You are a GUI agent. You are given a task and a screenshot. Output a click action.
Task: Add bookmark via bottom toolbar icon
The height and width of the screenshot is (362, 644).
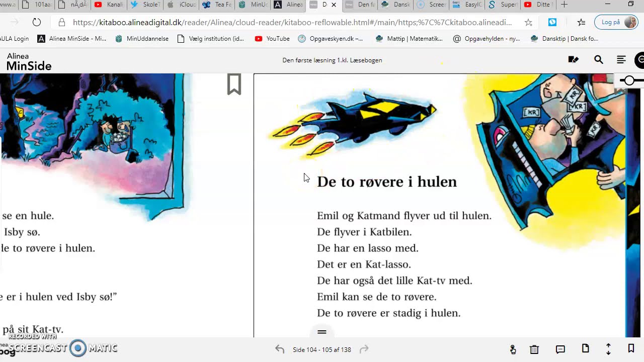click(631, 348)
